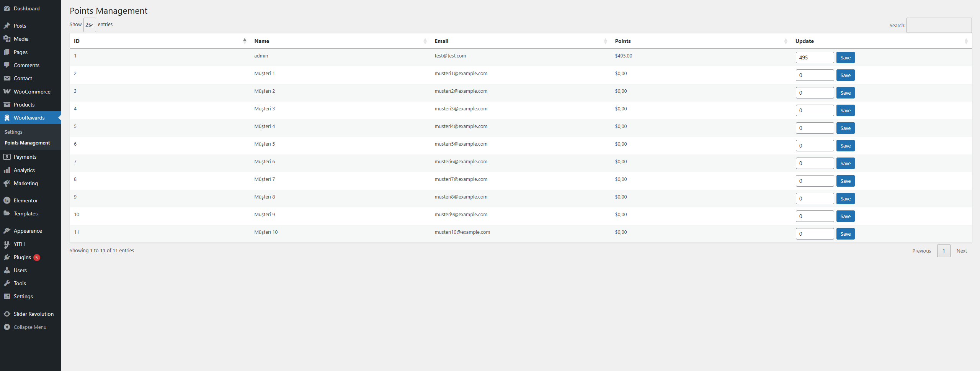Open WooRewards Settings submenu item

[13, 132]
